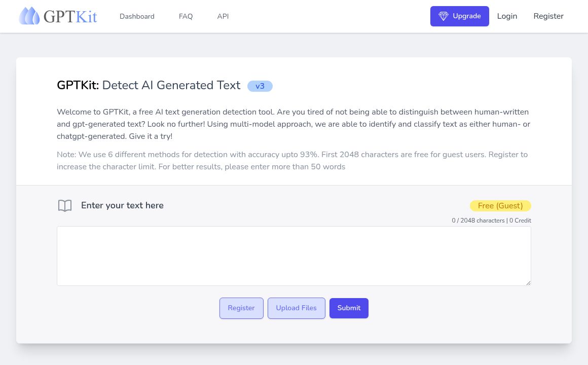Open the Login page
This screenshot has width=588, height=365.
[507, 16]
